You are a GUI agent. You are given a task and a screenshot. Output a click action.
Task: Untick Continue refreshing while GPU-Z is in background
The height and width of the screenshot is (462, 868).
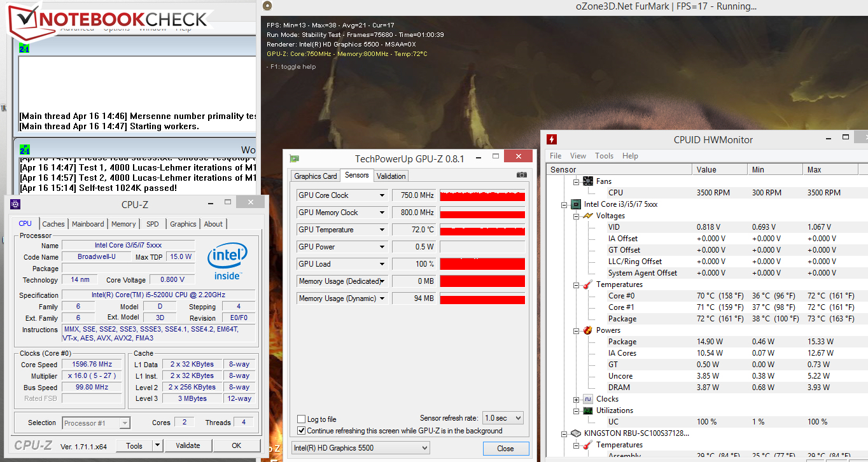[302, 431]
